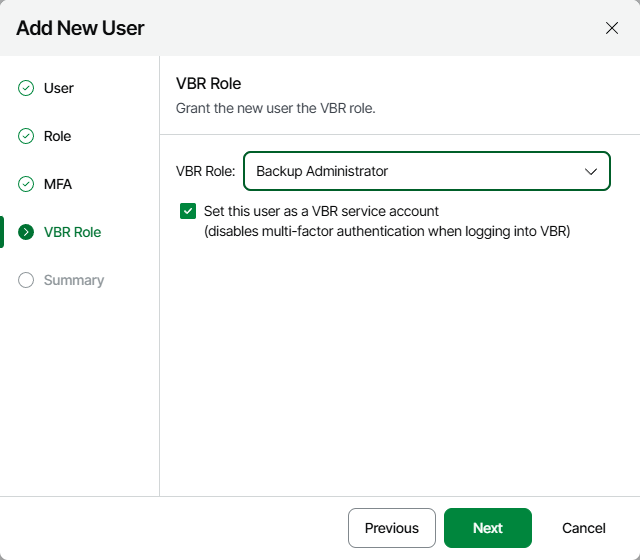Jump to the Summary wizard step
640x560 pixels.
74,280
